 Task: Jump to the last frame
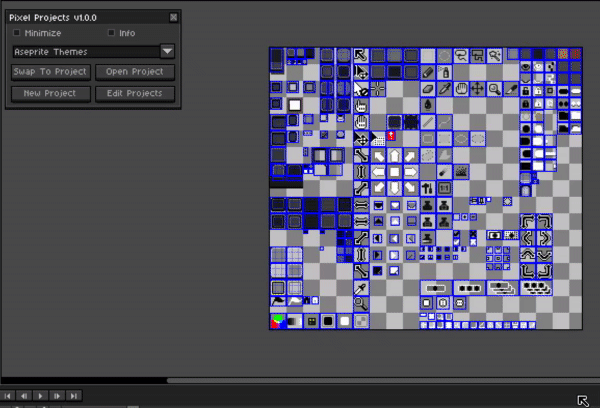74,396
